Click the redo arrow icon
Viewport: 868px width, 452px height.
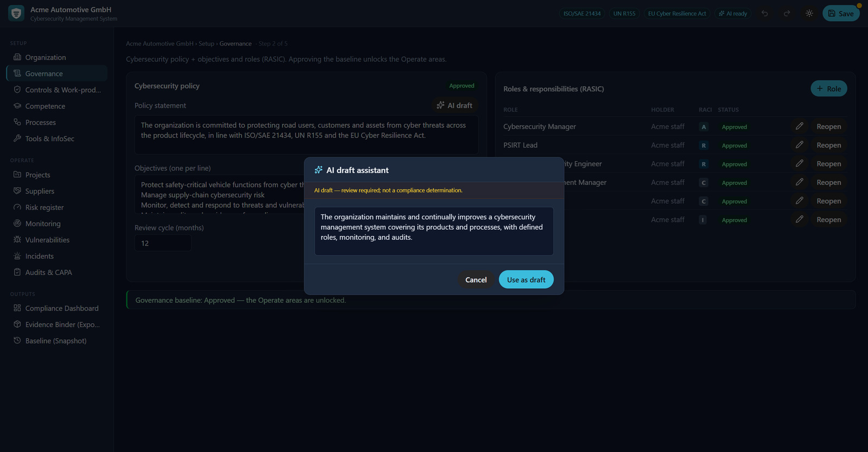[x=787, y=14]
